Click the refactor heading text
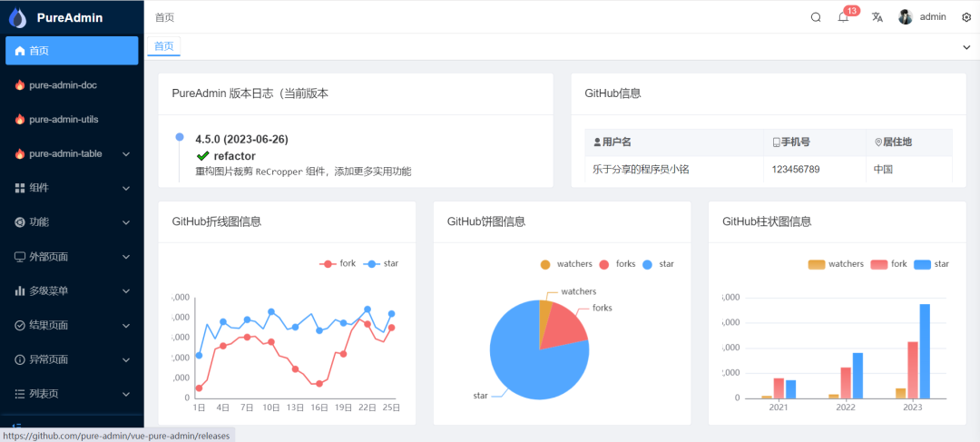The image size is (980, 442). tap(234, 156)
